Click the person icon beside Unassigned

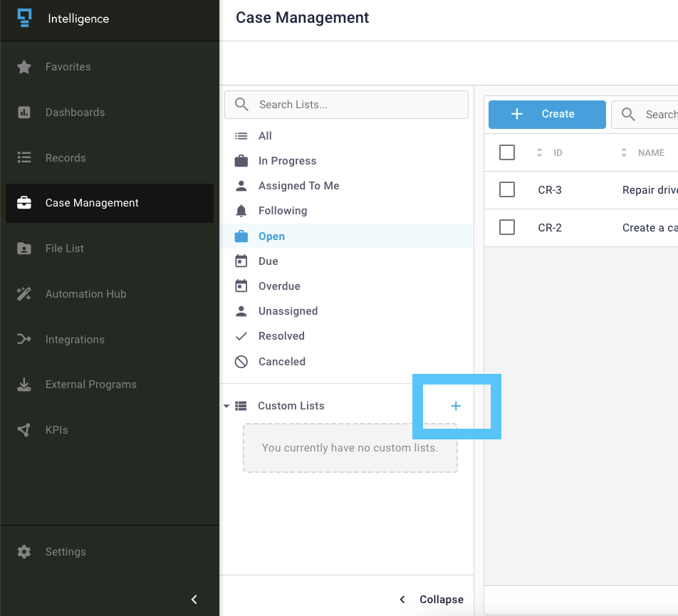tap(241, 311)
